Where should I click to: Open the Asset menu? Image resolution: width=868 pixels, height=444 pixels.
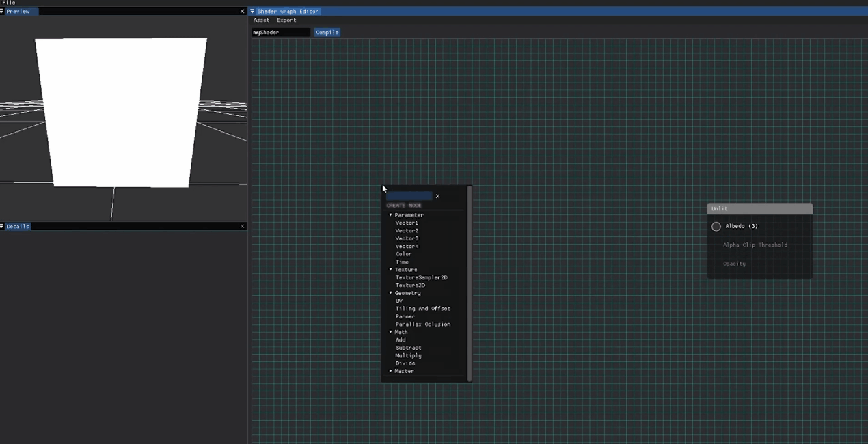point(261,20)
